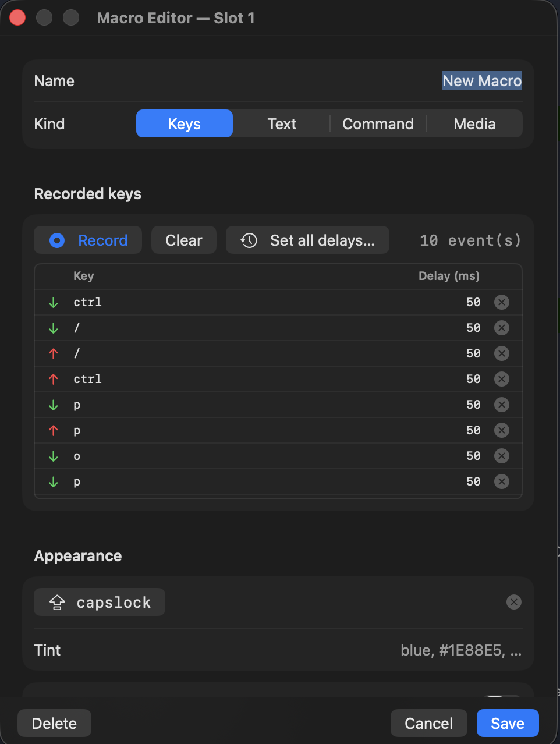Image resolution: width=560 pixels, height=744 pixels.
Task: Edit delay of o key-down row
Action: [x=473, y=456]
